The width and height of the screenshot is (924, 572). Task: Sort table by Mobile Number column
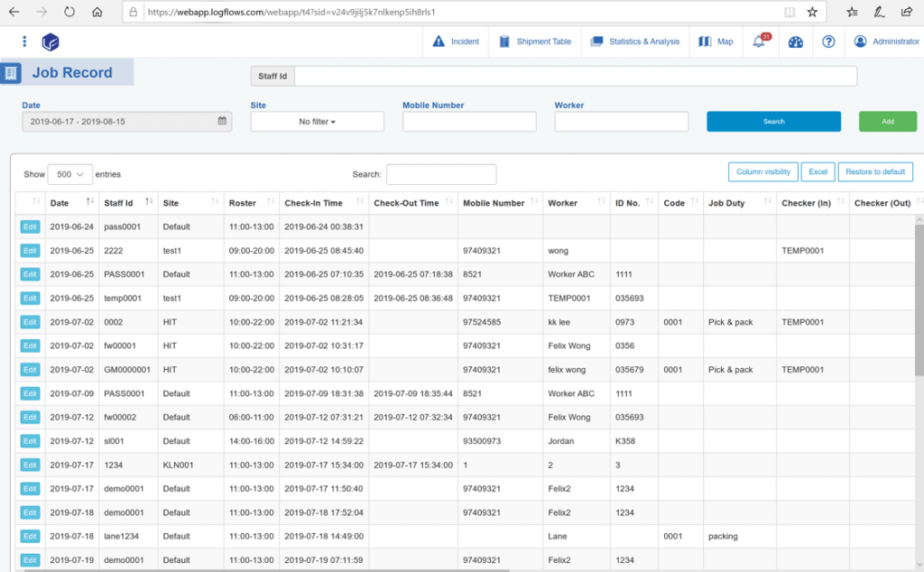click(x=500, y=203)
